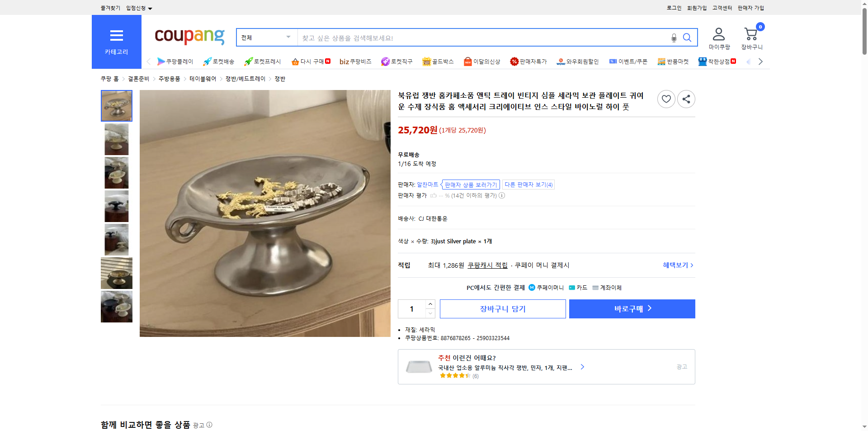Open the 카테고리 hamburger menu
868x431 pixels.
tap(116, 36)
